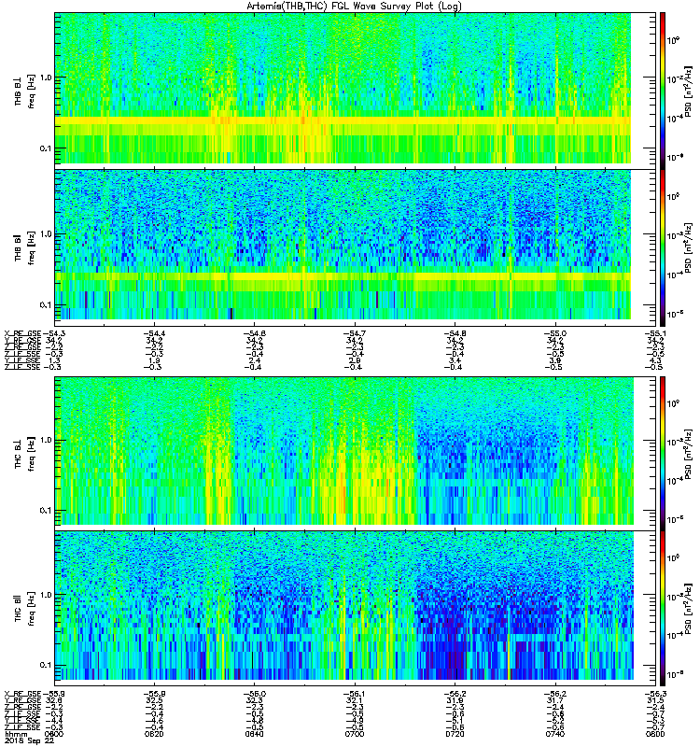Click the THC Y position value 31.7
The width and height of the screenshot is (700, 747).
[x=557, y=700]
